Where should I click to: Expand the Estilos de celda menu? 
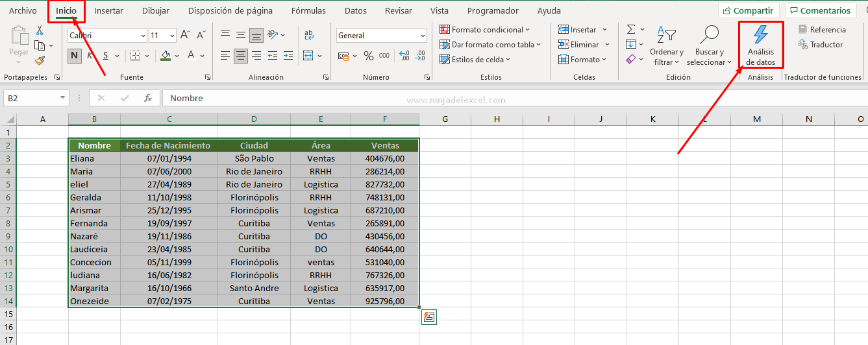(x=475, y=59)
